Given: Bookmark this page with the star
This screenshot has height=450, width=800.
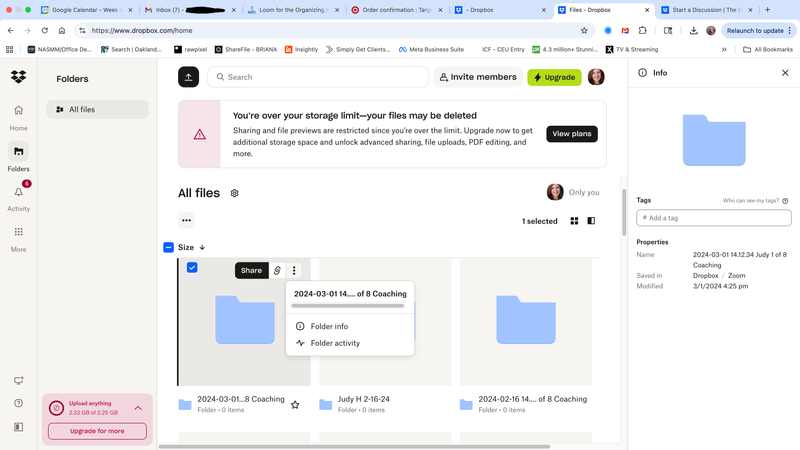Looking at the screenshot, I should [584, 31].
